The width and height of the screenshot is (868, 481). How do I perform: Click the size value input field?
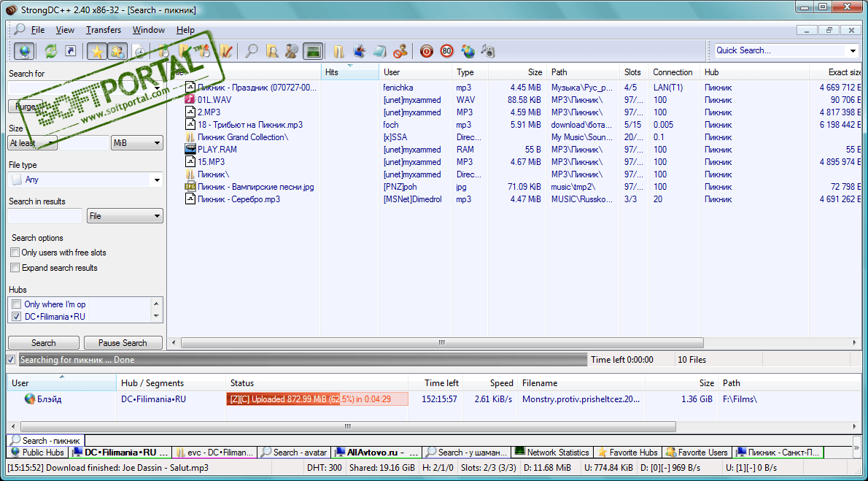[x=84, y=143]
